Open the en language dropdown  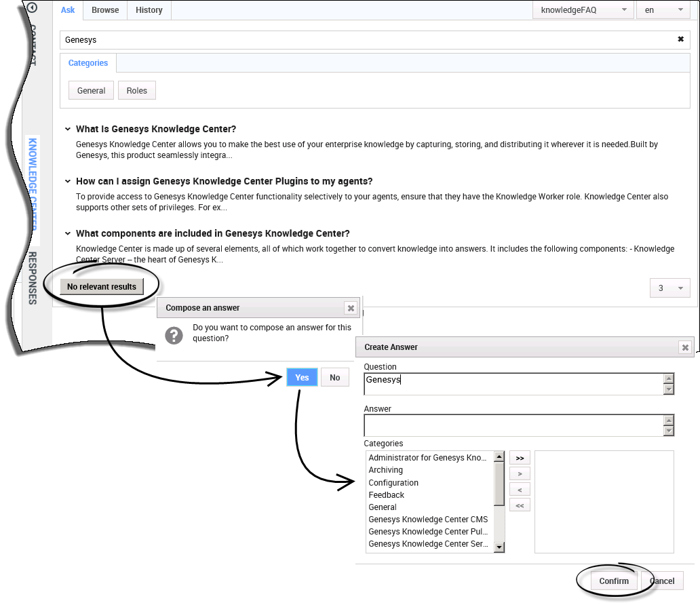(663, 9)
